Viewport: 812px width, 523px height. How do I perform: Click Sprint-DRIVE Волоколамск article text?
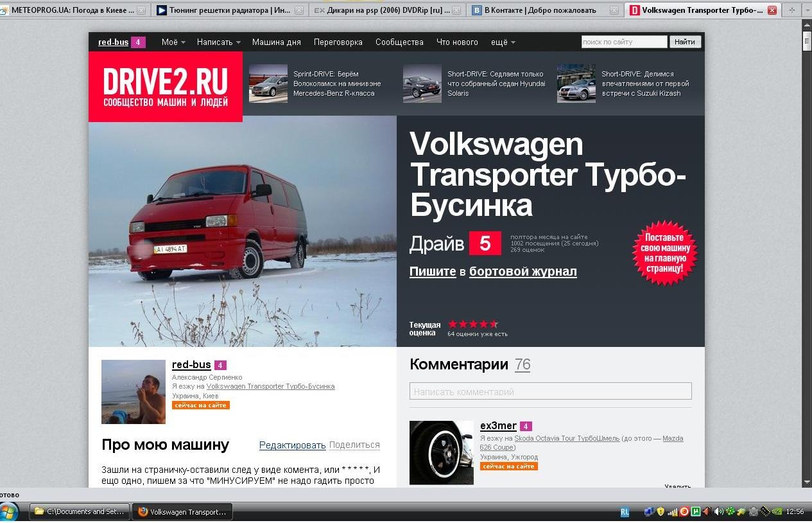337,84
